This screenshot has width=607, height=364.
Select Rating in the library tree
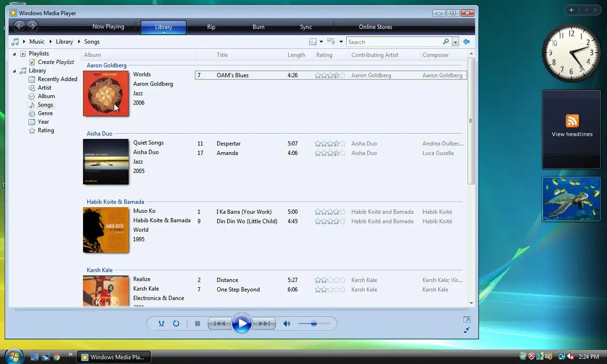[x=46, y=130]
